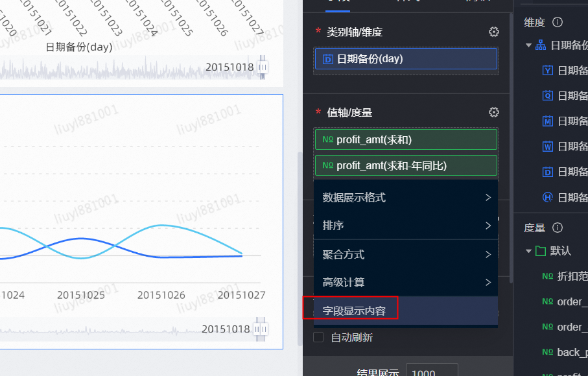Screen dimensions: 588x376
Task: Select the month (M) date field icon
Action: pos(548,121)
